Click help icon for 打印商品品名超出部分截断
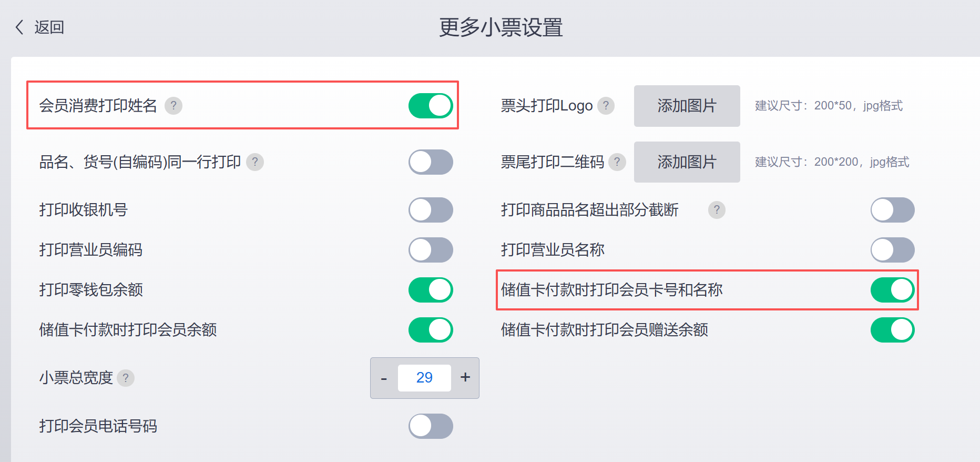 pos(717,210)
